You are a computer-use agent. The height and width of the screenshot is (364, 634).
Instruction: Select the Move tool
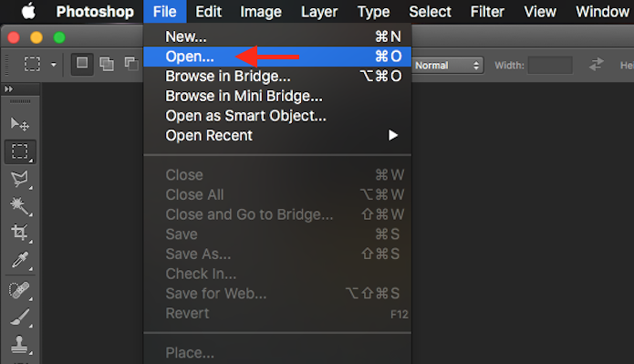(19, 124)
